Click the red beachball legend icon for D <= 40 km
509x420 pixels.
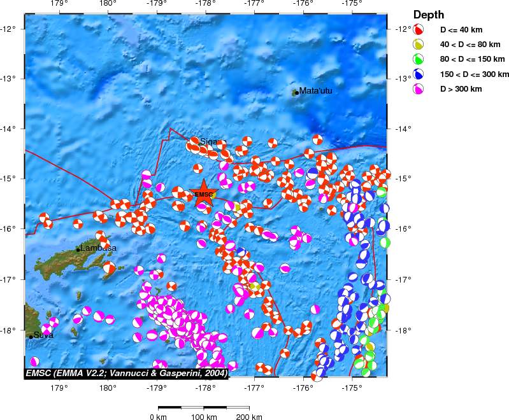418,29
